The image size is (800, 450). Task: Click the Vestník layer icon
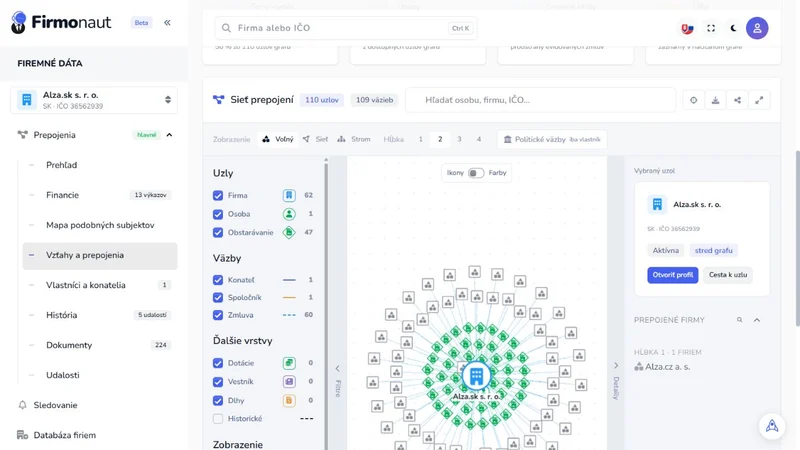289,382
